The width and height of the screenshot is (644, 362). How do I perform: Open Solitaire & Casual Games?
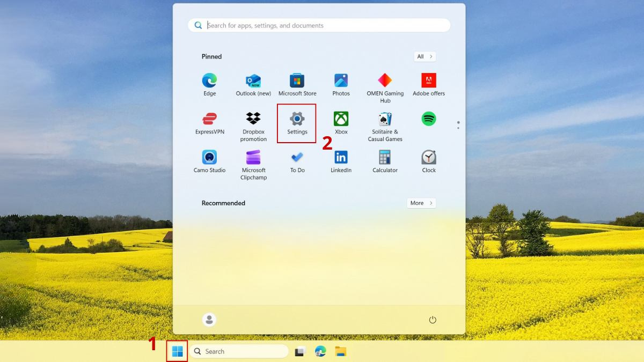385,127
